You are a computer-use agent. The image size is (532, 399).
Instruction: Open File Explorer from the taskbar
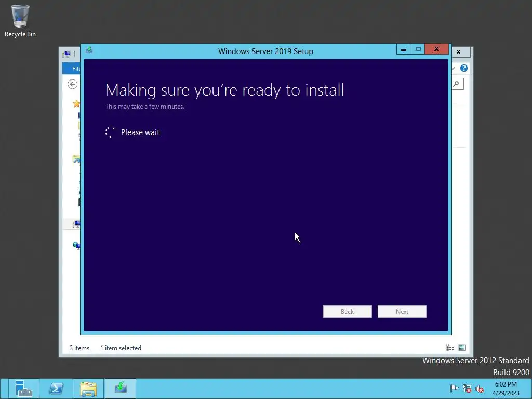click(88, 389)
